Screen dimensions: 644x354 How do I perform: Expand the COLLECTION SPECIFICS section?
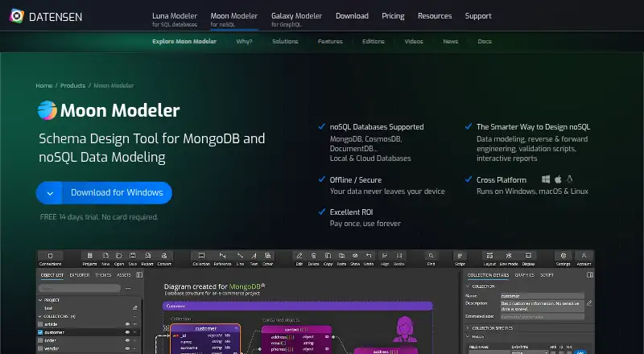click(468, 328)
